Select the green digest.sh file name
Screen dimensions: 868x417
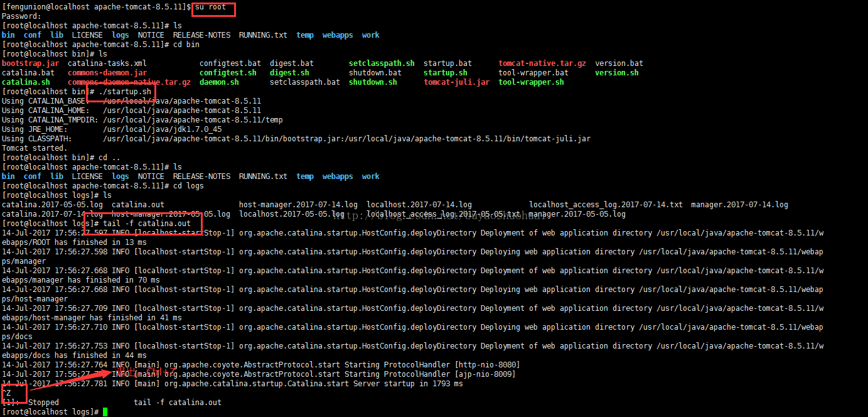coord(289,73)
